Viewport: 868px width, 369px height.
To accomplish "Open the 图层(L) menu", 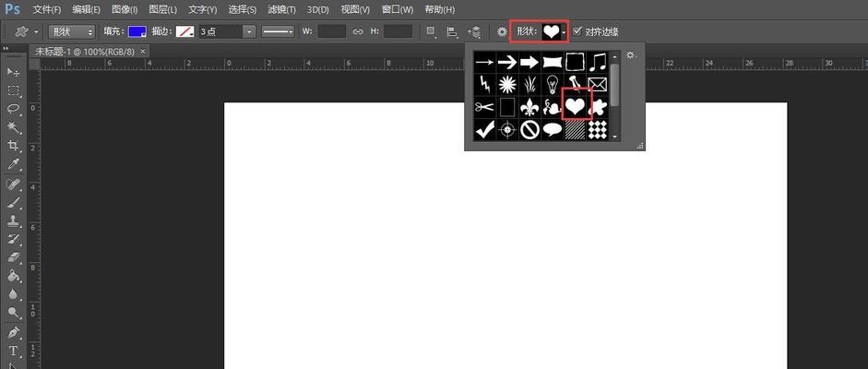I will 162,9.
